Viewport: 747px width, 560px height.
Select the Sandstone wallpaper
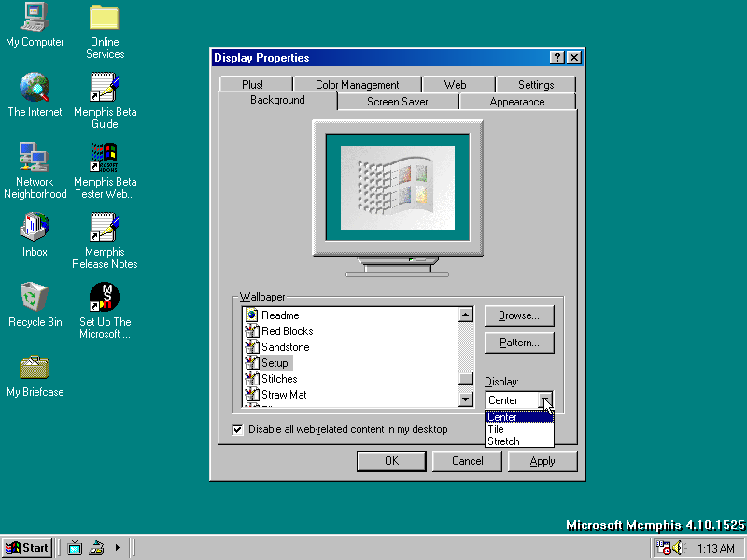pyautogui.click(x=350, y=347)
